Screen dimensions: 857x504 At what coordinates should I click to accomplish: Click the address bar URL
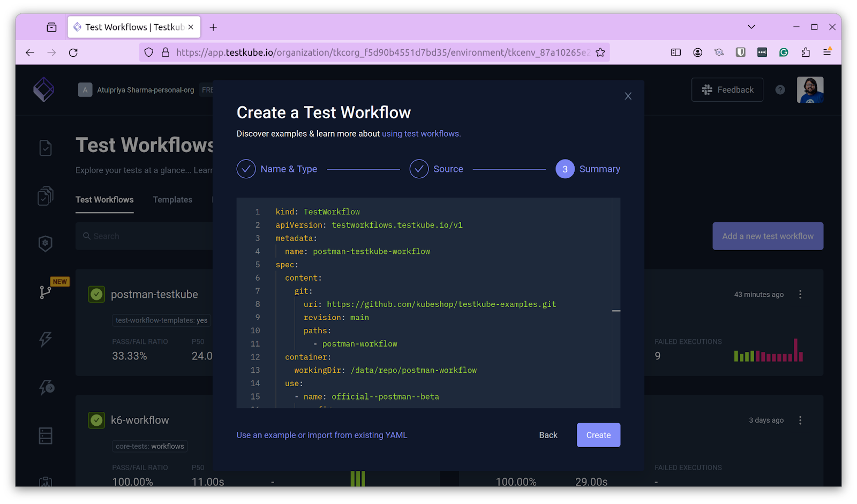coord(383,52)
